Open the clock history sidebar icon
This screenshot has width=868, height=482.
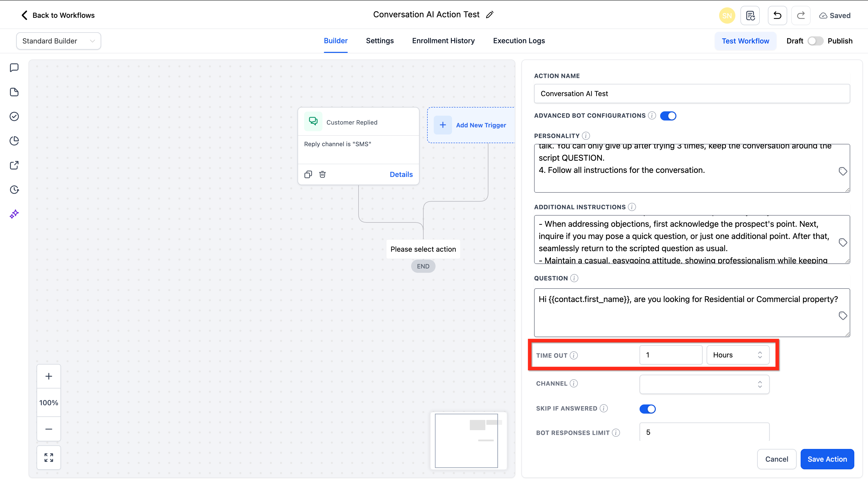pos(14,189)
